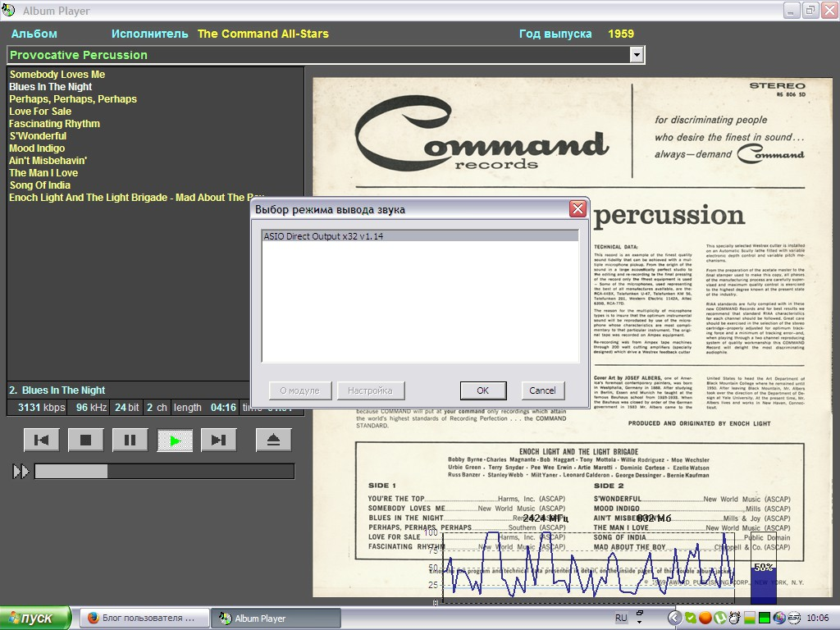Click the release year 1959

[621, 34]
